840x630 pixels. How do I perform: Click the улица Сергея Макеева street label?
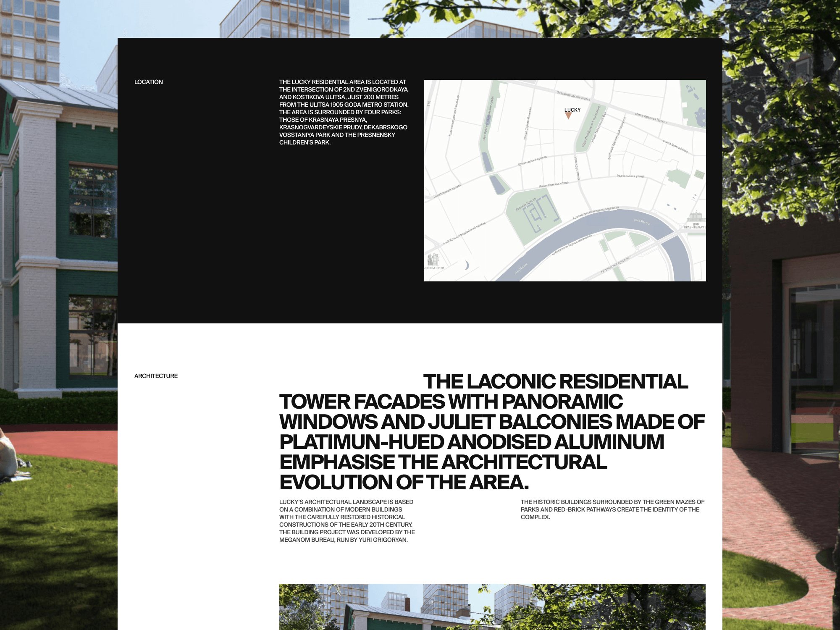(527, 123)
